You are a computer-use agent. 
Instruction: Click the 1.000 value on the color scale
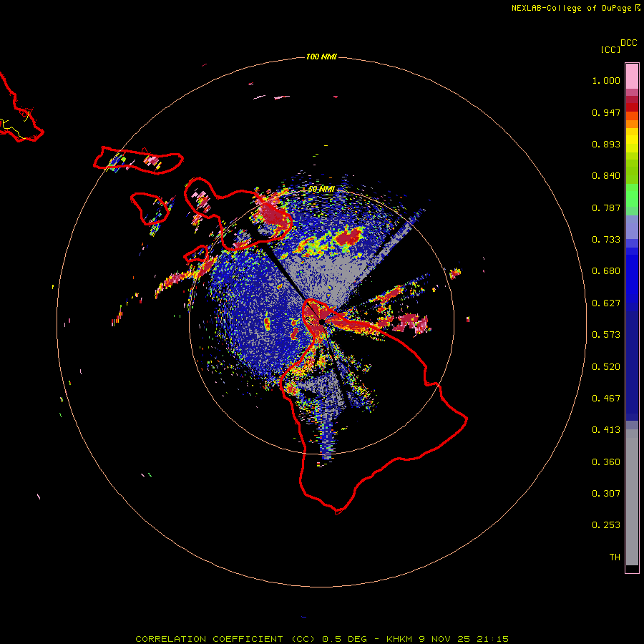[x=606, y=80]
